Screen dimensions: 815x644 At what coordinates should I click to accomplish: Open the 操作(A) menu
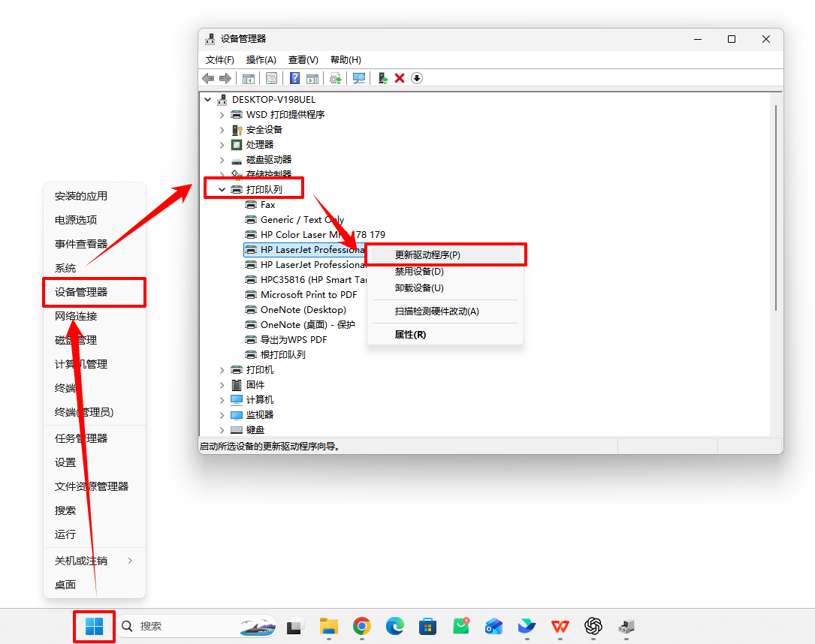click(261, 60)
